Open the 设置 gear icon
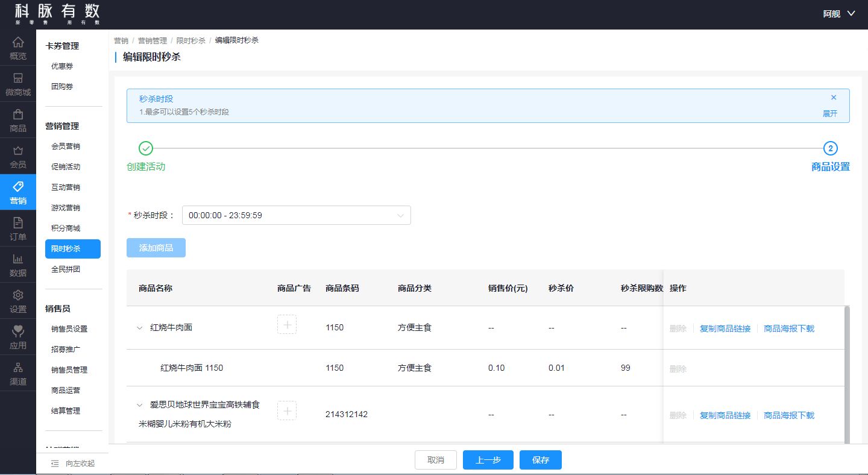Viewport: 868px width, 475px height. tap(18, 295)
